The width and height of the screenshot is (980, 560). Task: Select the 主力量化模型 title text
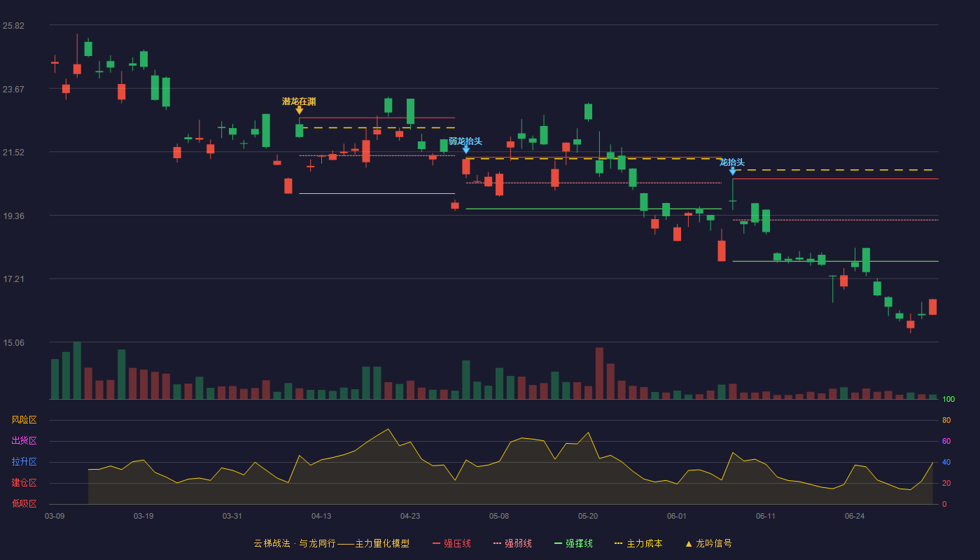click(382, 543)
